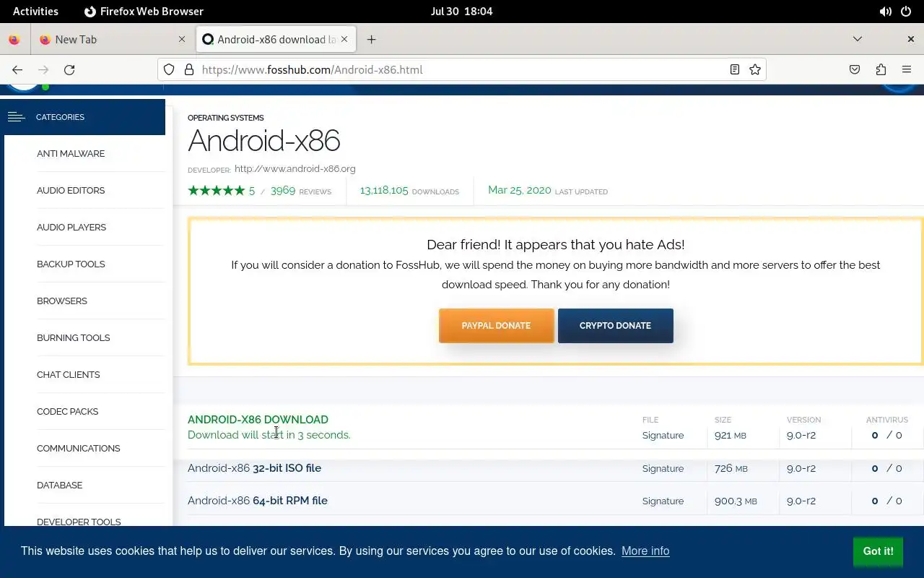Open Signature for the 32-bit ISO file
Screen dimensions: 924x578
tap(663, 469)
